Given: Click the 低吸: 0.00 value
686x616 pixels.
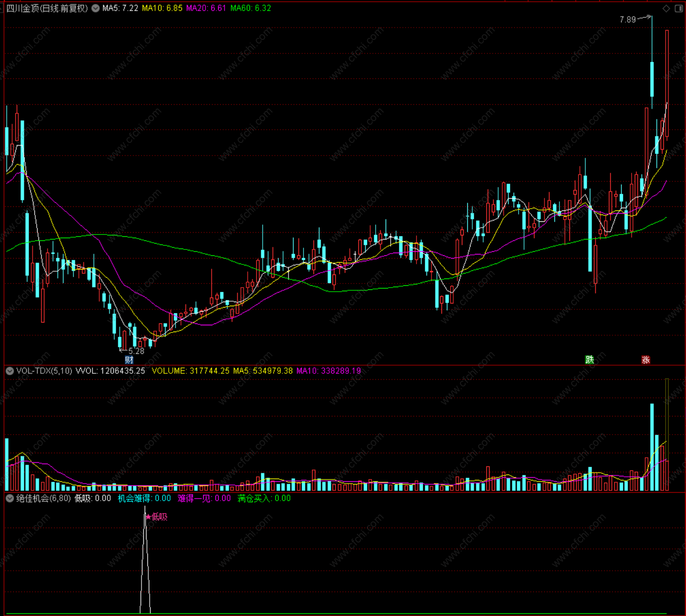Looking at the screenshot, I should coord(93,498).
